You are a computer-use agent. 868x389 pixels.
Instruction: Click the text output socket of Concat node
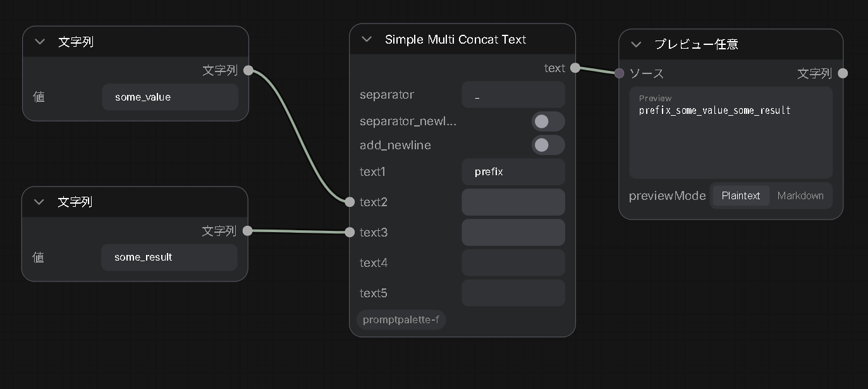coord(575,68)
